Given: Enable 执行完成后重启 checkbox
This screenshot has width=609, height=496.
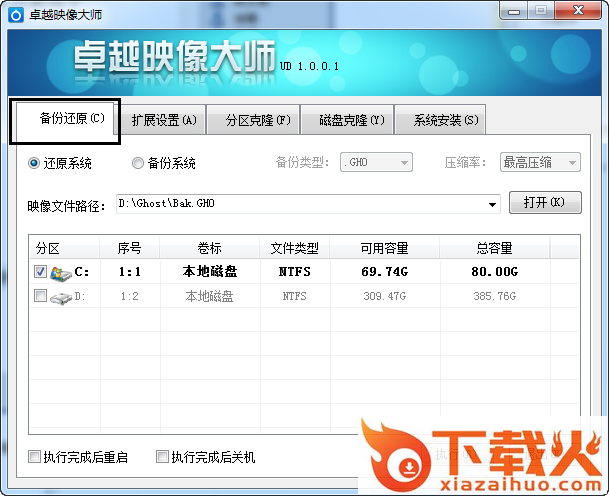Looking at the screenshot, I should click(x=34, y=456).
